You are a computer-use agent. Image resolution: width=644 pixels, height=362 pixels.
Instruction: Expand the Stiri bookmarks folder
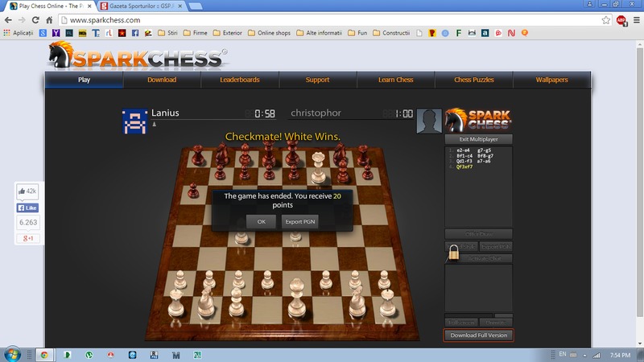pyautogui.click(x=168, y=33)
